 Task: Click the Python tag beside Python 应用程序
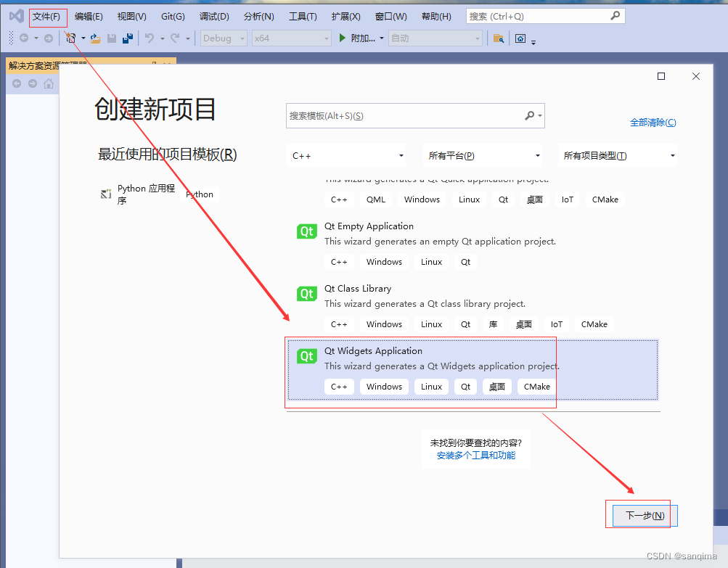pyautogui.click(x=200, y=194)
